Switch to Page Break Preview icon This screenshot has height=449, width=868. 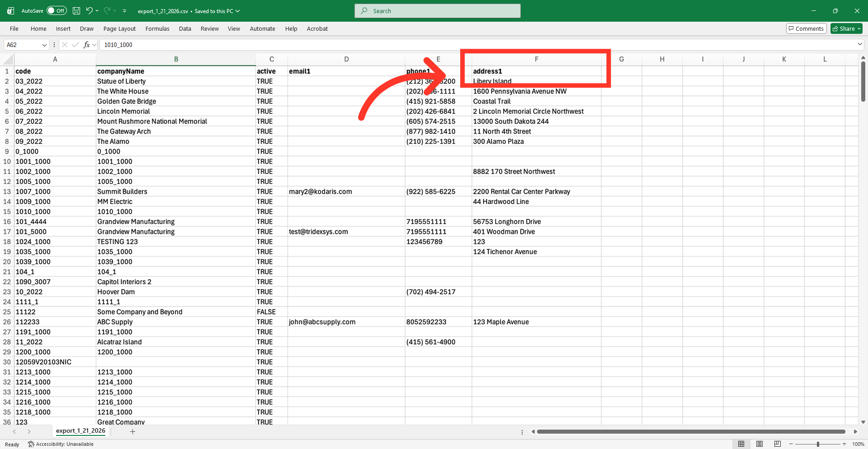tap(778, 444)
